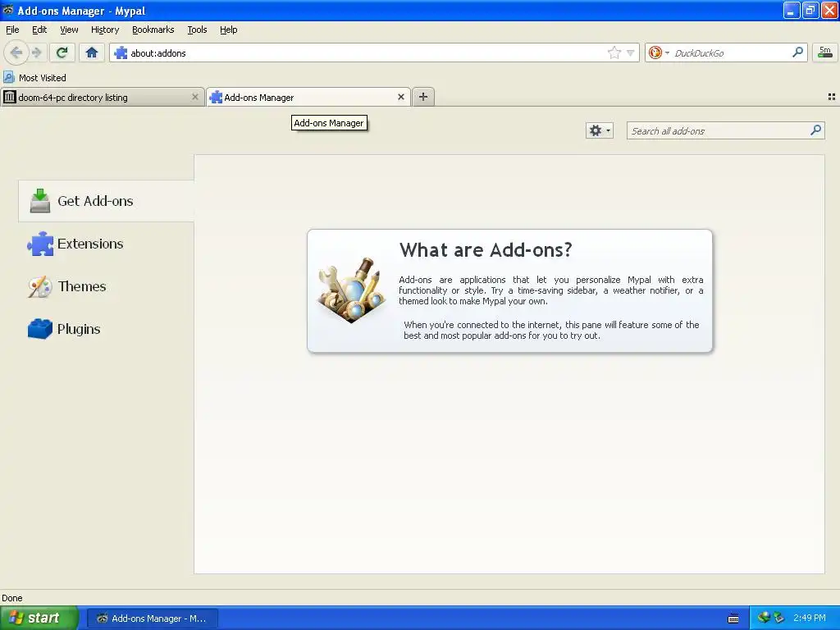This screenshot has width=840, height=630.
Task: Click the Done status bar text
Action: (12, 598)
